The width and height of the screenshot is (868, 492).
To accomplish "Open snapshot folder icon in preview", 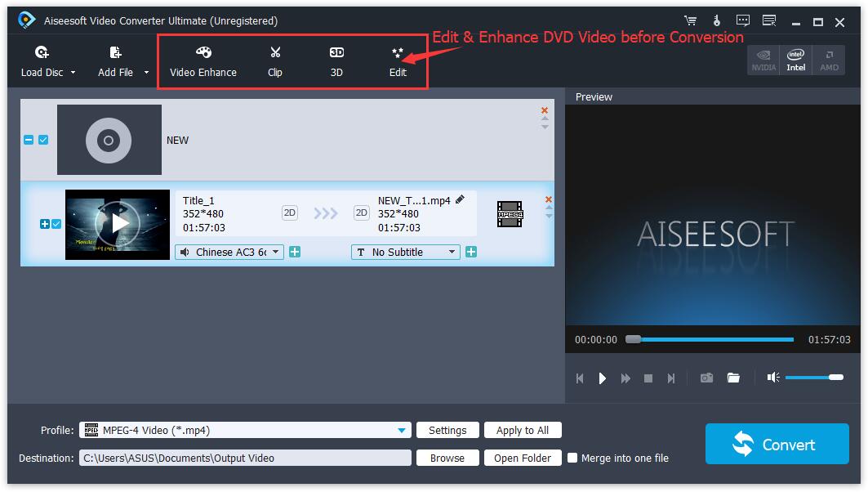I will (733, 378).
